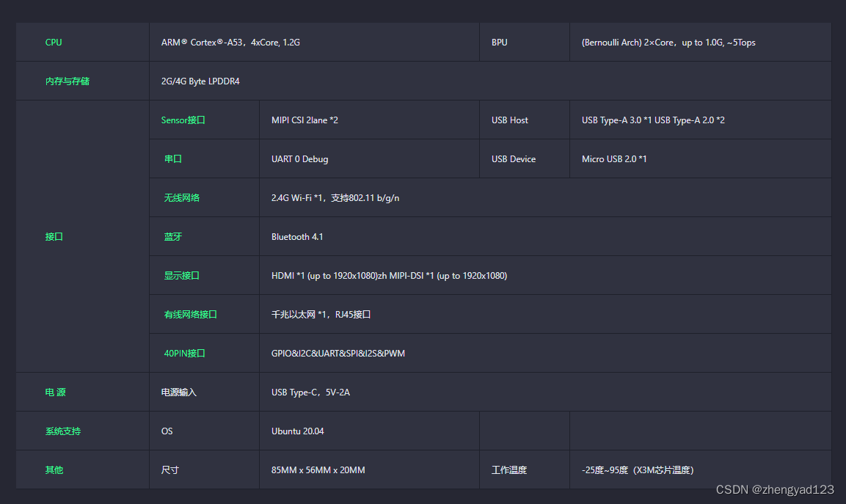
Task: Select the HDMI *1 MIPI-DSI value cell
Action: click(545, 275)
